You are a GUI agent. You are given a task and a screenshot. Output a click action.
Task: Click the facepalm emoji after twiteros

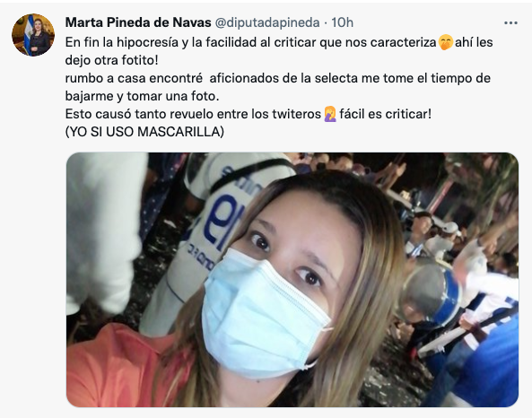pyautogui.click(x=330, y=114)
